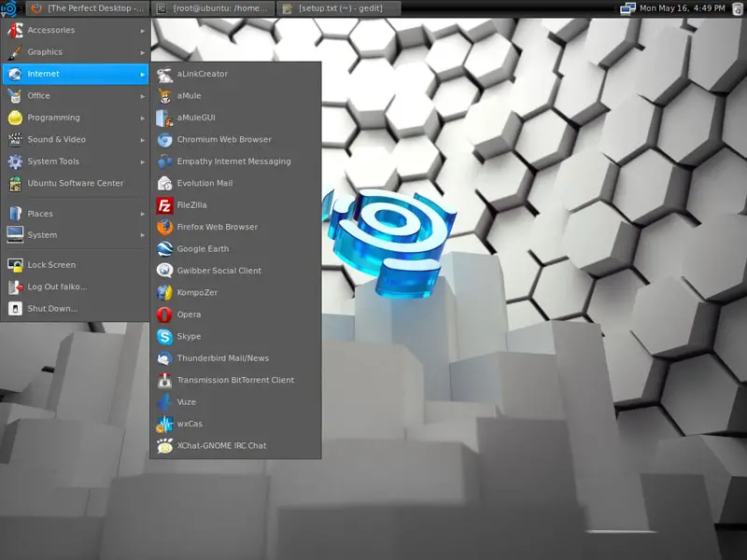The width and height of the screenshot is (747, 560).
Task: Select the XChat-GNOME IRC Chat label
Action: click(x=221, y=446)
